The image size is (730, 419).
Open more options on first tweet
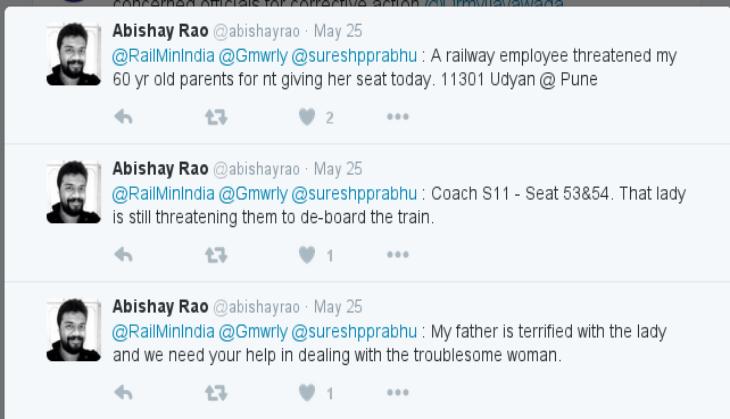point(398,116)
